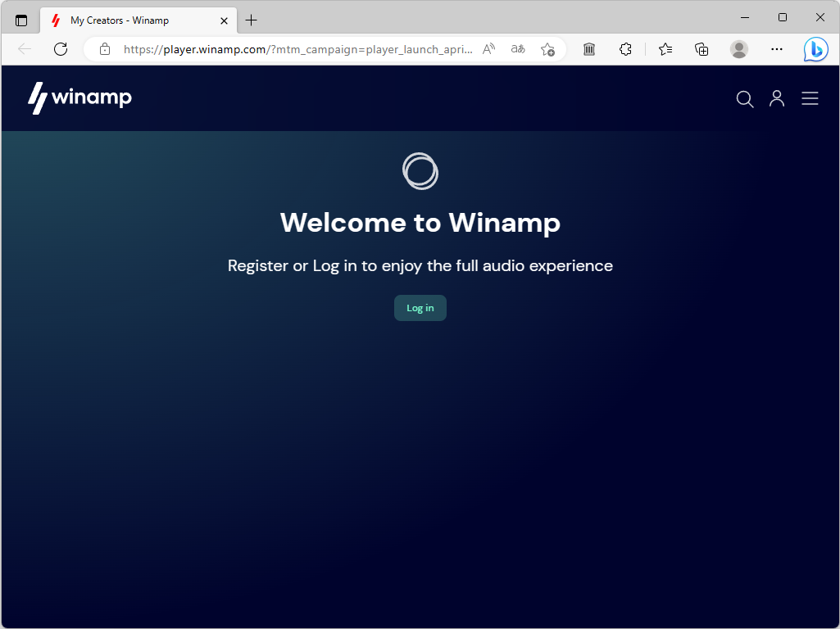Open Settings and more menu
Viewport: 840px width, 629px height.
tap(776, 49)
